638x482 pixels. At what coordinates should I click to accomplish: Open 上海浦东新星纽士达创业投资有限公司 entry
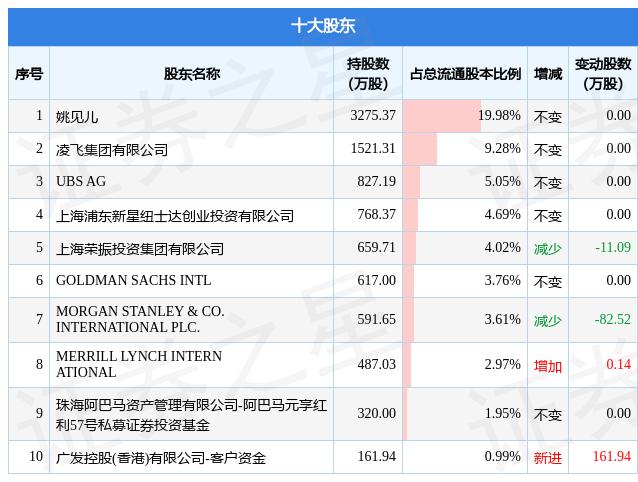pyautogui.click(x=175, y=215)
